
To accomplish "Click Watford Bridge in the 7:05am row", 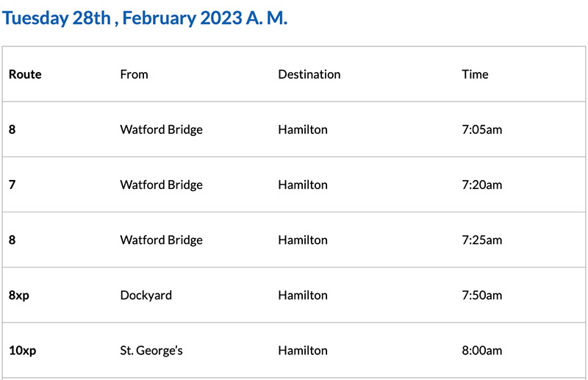I will tap(161, 129).
